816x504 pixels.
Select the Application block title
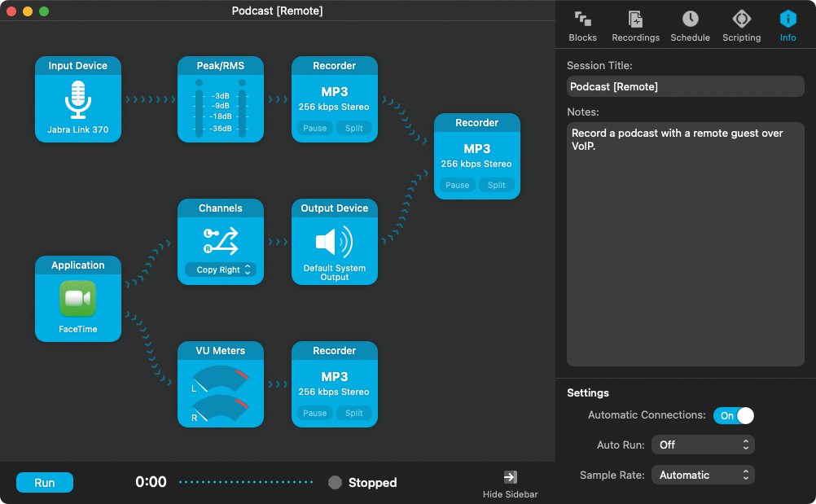coord(78,265)
